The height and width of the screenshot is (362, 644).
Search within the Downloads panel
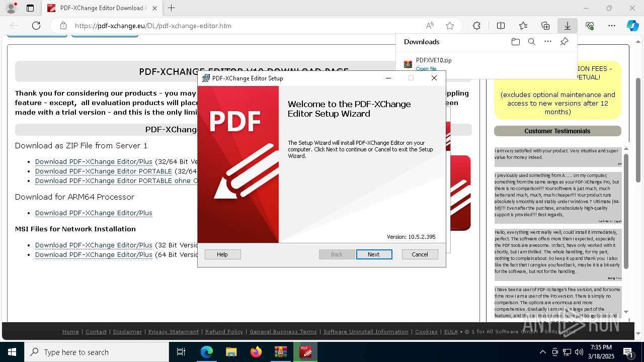tap(532, 42)
